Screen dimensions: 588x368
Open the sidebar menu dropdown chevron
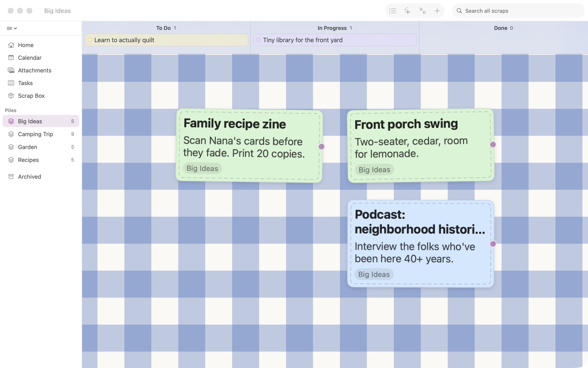point(15,28)
